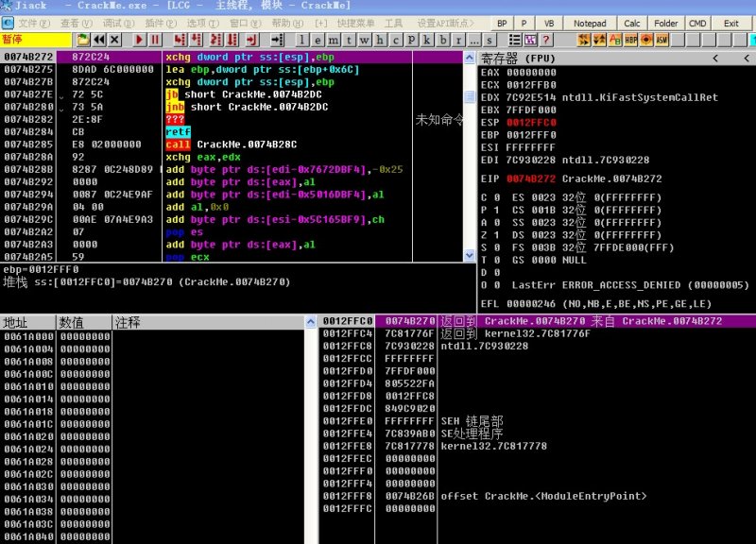The image size is (756, 544).
Task: Open the Log window with the l button
Action: tap(301, 40)
